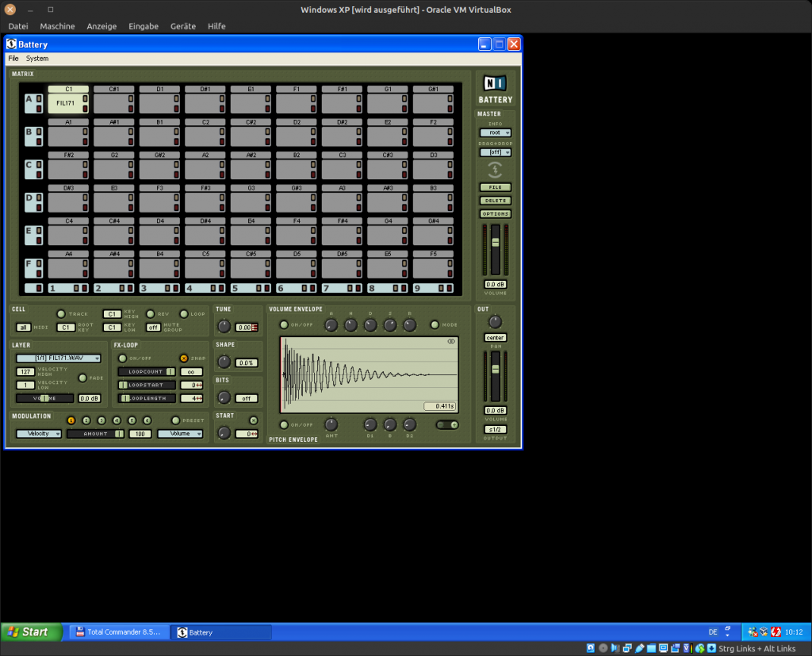The image size is (812, 656).
Task: Toggle the cell Rev reverse button
Action: pyautogui.click(x=150, y=314)
